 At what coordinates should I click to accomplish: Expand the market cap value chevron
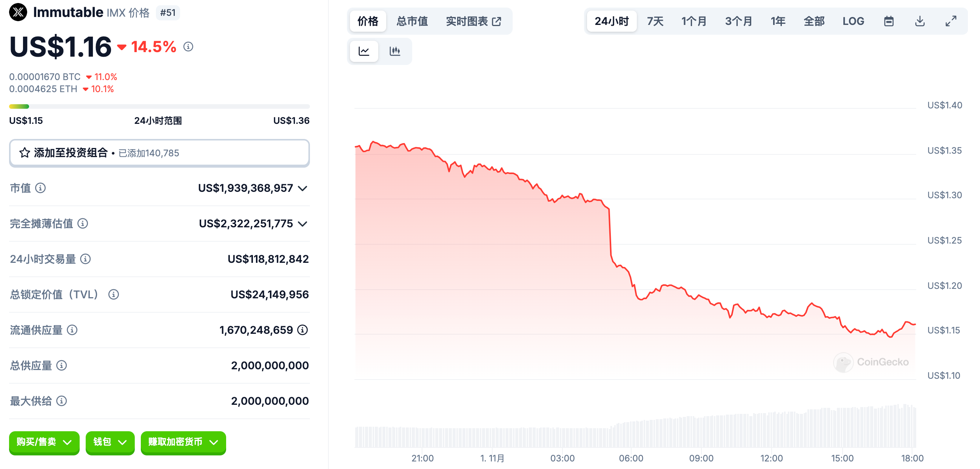coord(302,188)
